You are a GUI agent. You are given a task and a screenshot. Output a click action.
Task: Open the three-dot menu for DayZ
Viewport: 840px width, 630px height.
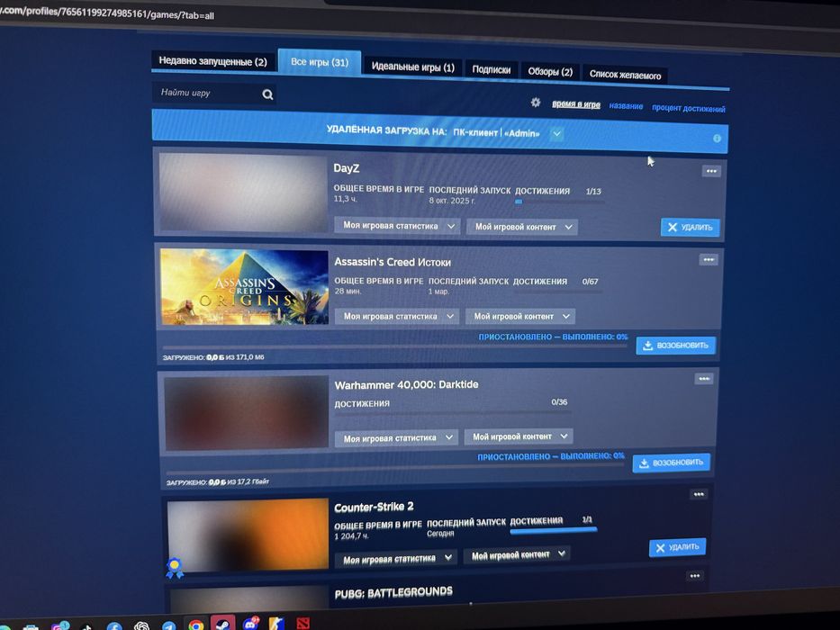(711, 171)
